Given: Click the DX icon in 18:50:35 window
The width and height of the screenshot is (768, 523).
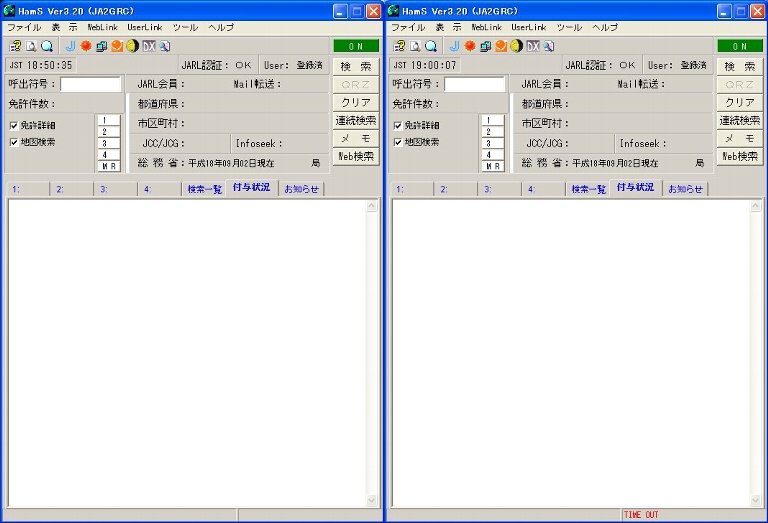Looking at the screenshot, I should tap(149, 46).
